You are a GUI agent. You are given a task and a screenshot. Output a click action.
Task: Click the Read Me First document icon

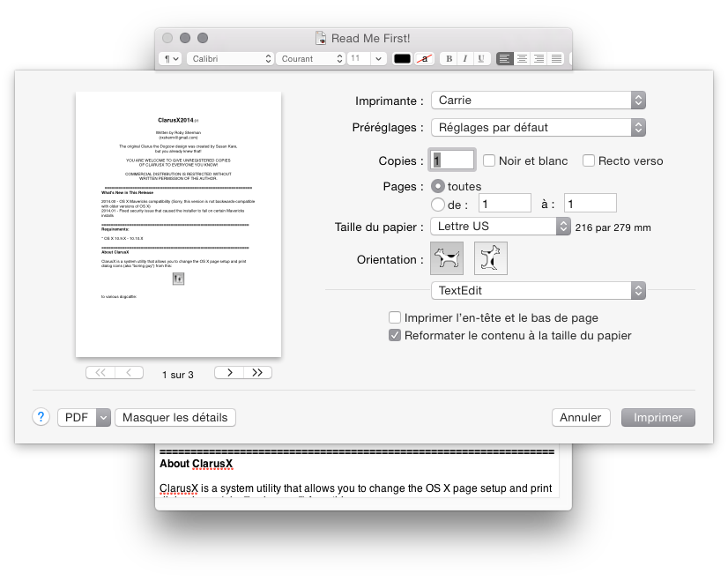(320, 38)
